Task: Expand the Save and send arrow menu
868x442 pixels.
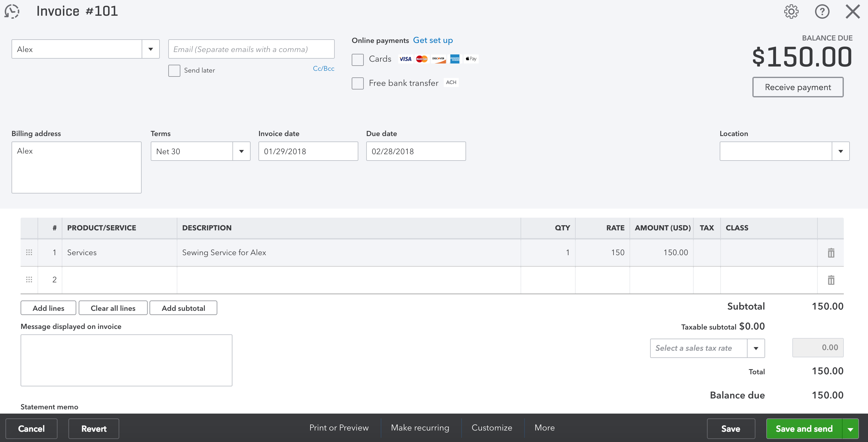Action: point(850,429)
